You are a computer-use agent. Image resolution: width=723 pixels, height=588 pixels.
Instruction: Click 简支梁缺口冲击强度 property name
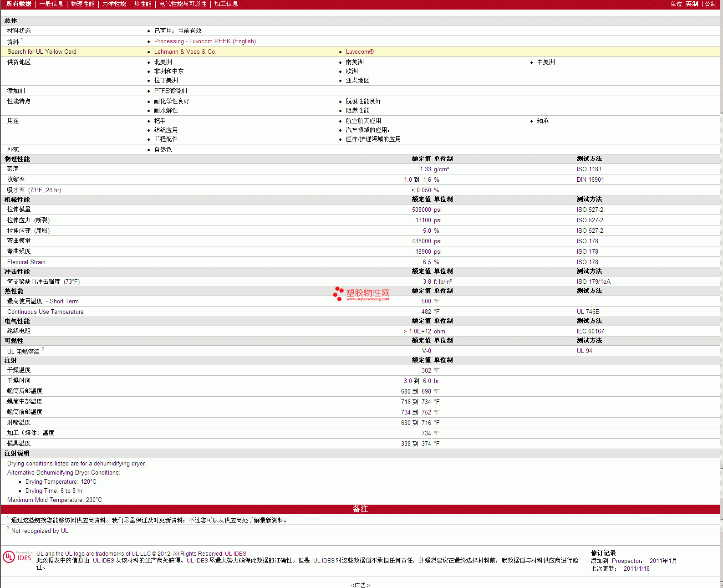[43, 282]
